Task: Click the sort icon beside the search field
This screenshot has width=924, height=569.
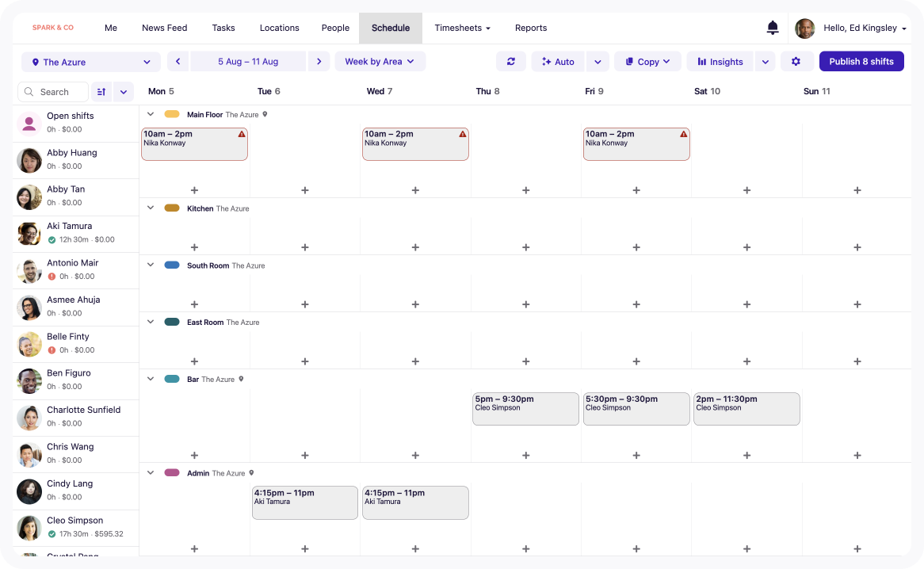Action: pos(101,92)
